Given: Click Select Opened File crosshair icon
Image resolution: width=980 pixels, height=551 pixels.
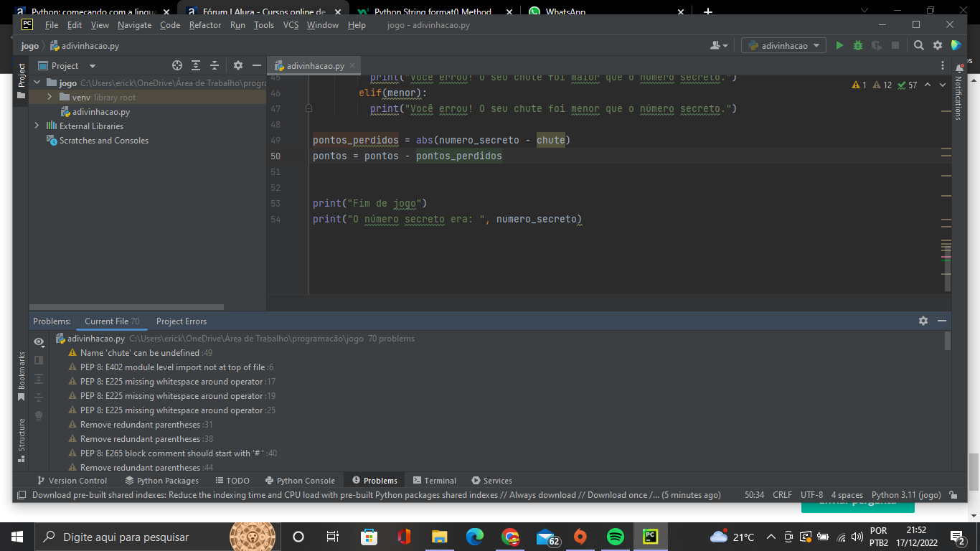Looking at the screenshot, I should click(177, 65).
